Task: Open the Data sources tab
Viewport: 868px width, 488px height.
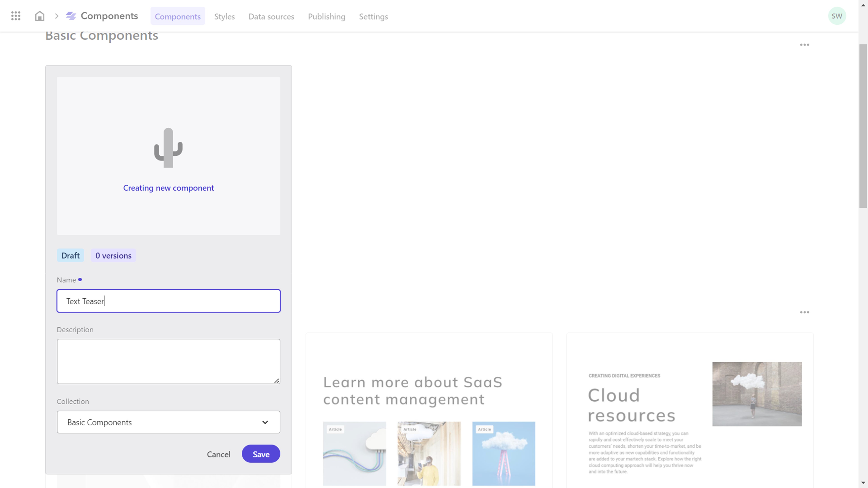Action: point(271,16)
